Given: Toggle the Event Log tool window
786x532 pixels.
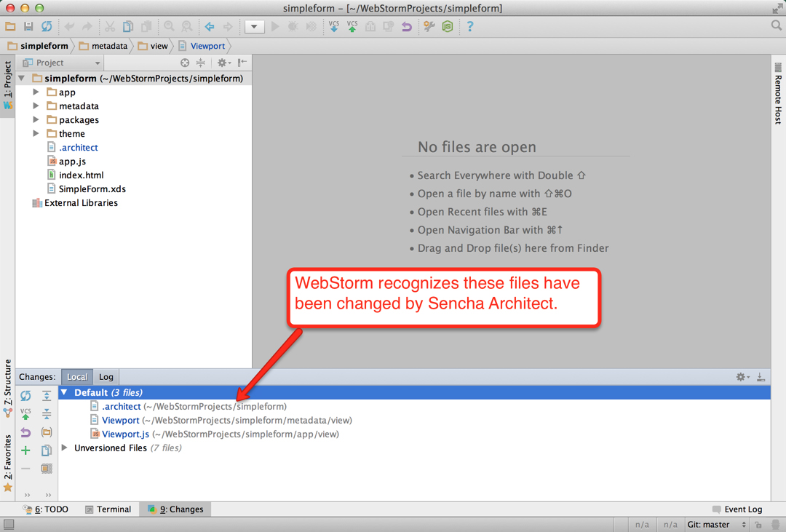Looking at the screenshot, I should tap(737, 509).
